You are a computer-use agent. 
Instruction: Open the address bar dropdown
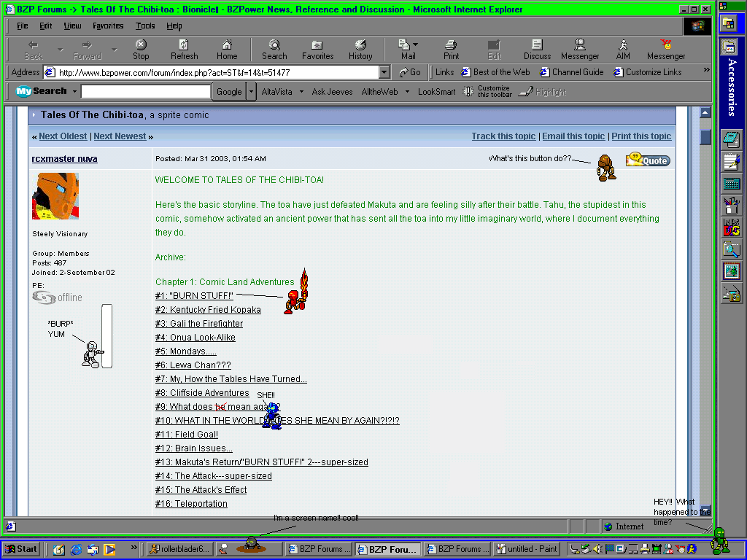(384, 72)
